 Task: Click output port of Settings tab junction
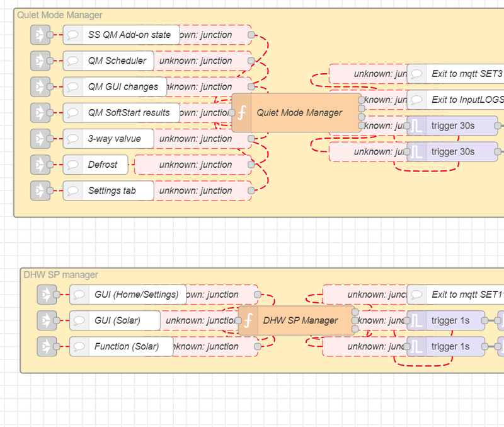(x=251, y=191)
